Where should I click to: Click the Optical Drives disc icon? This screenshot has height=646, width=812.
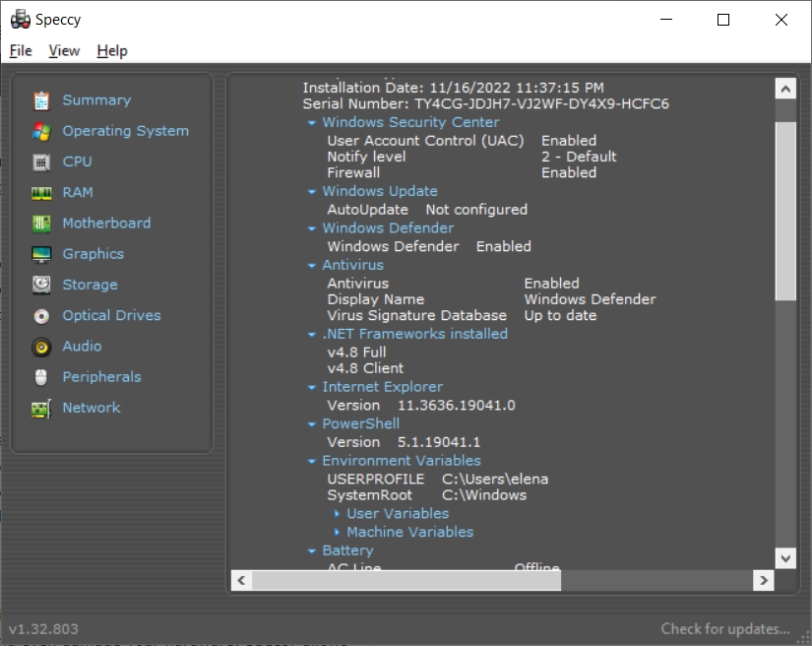pos(41,316)
